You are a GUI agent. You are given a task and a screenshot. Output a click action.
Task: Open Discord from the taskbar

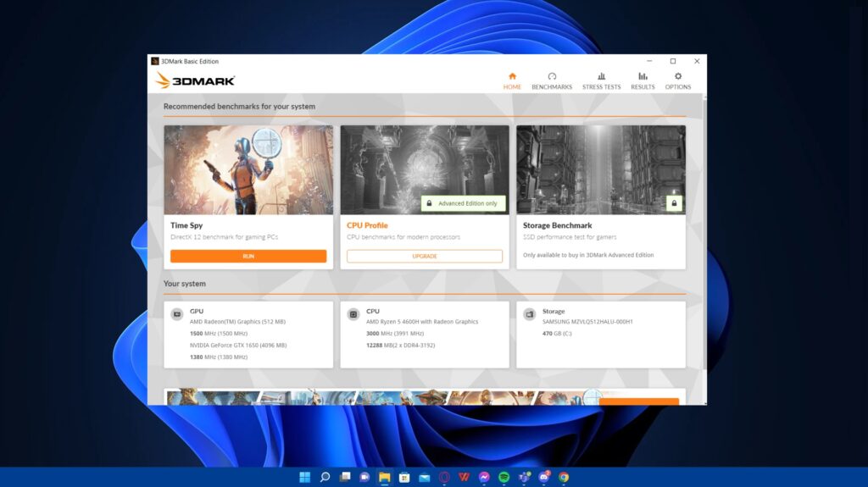[x=544, y=477]
